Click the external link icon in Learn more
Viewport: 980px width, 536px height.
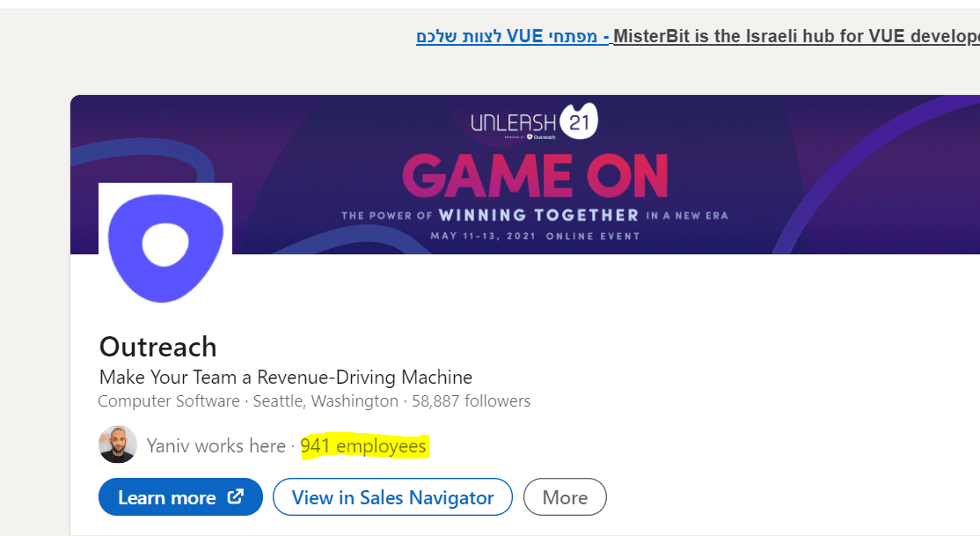click(x=235, y=496)
